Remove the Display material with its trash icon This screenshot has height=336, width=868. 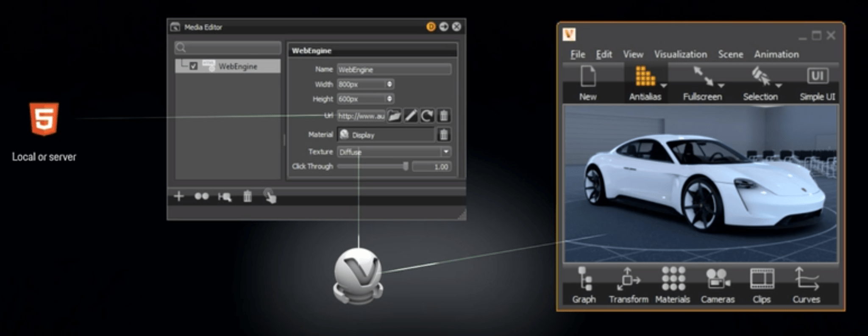pos(444,135)
